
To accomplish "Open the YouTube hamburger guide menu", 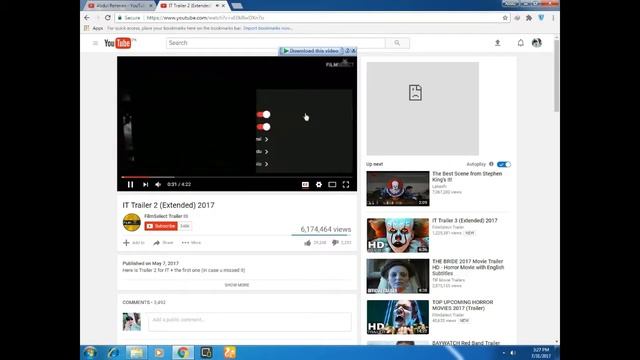I will pos(95,43).
